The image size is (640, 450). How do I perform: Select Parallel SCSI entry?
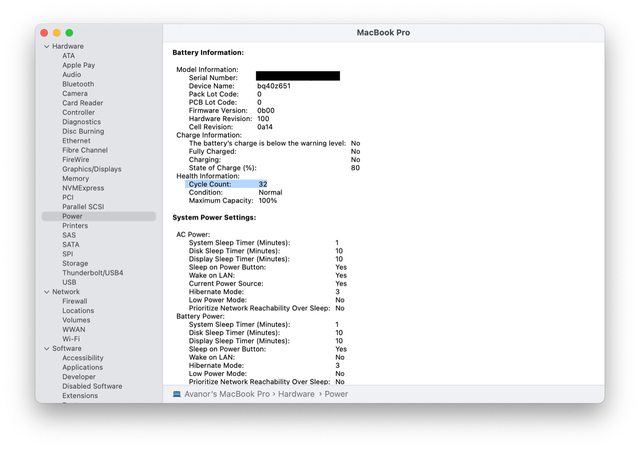(x=83, y=207)
